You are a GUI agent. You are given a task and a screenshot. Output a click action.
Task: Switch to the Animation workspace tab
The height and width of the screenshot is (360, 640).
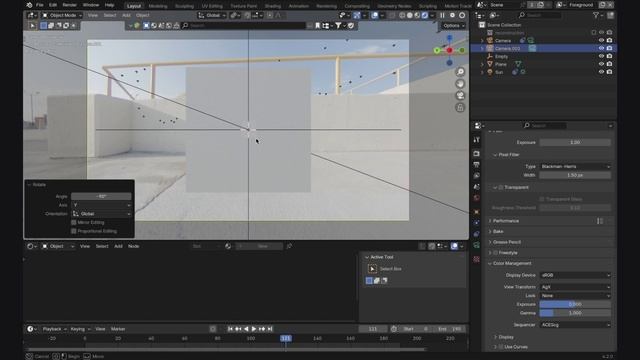299,6
